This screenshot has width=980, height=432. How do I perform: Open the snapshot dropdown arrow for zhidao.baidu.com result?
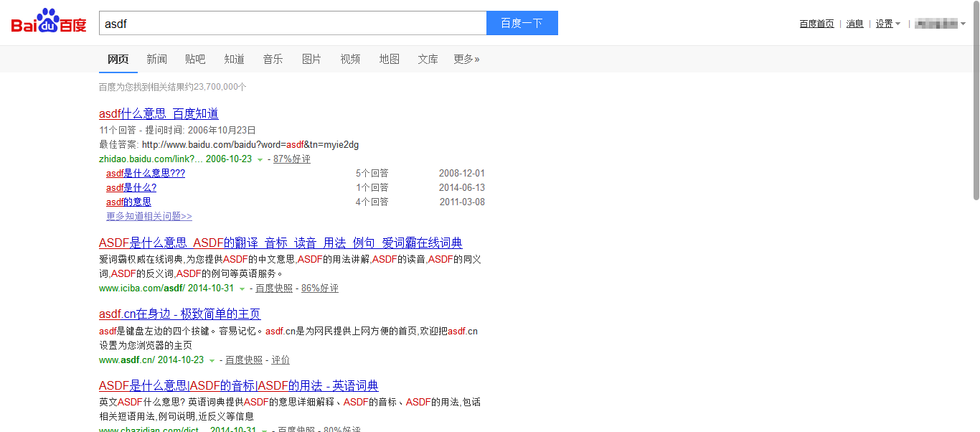(x=259, y=159)
